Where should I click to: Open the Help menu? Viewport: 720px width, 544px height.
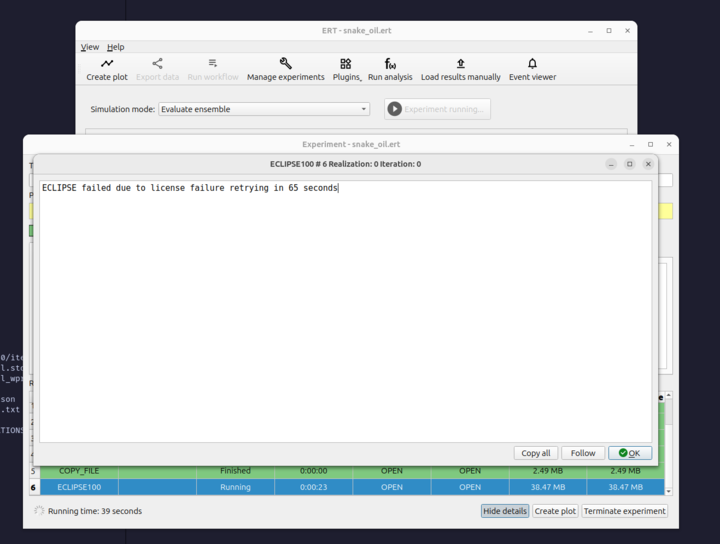click(116, 47)
